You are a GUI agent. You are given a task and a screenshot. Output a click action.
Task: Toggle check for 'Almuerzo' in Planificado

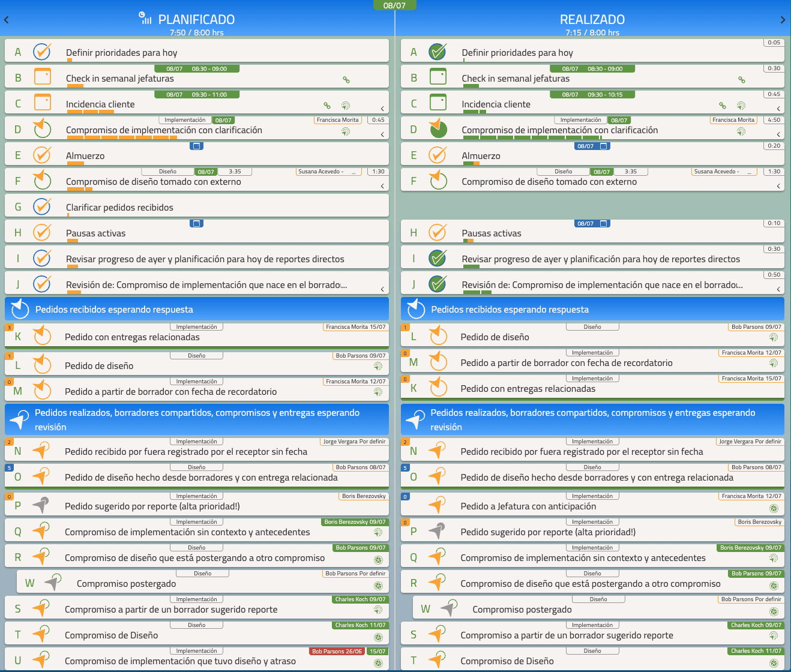(42, 155)
